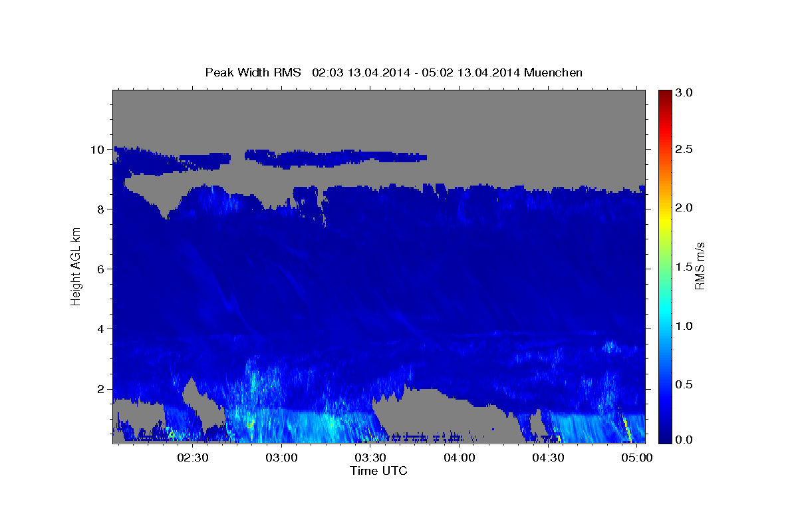
Task: Click the 'Time UTC' x-axis label
Action: (378, 471)
